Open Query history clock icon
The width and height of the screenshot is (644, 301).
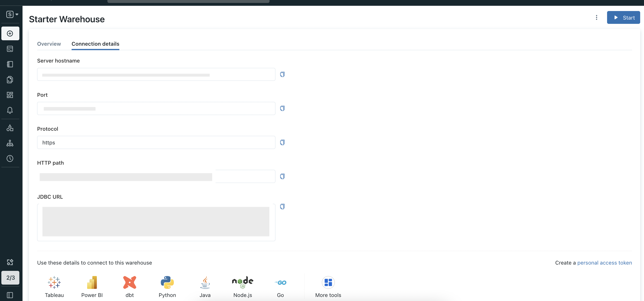[x=10, y=158]
